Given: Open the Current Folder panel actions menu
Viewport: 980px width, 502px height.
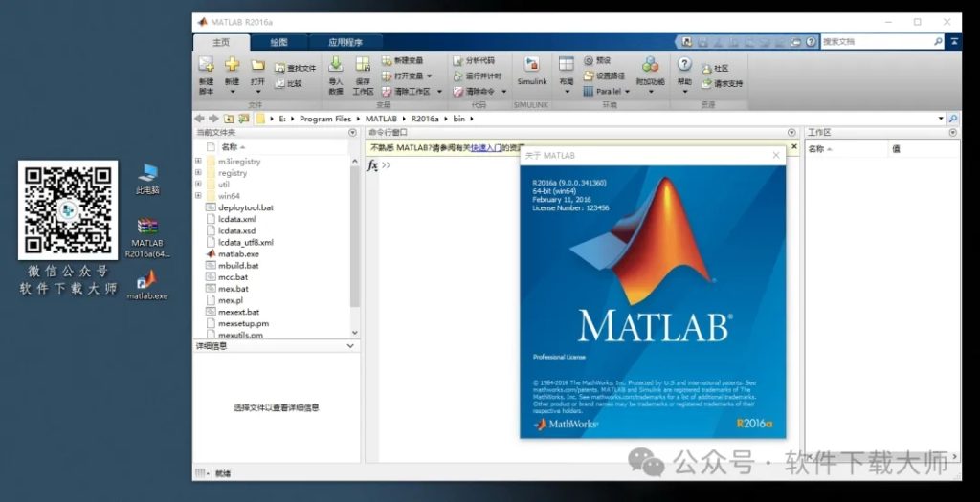Looking at the screenshot, I should point(352,132).
